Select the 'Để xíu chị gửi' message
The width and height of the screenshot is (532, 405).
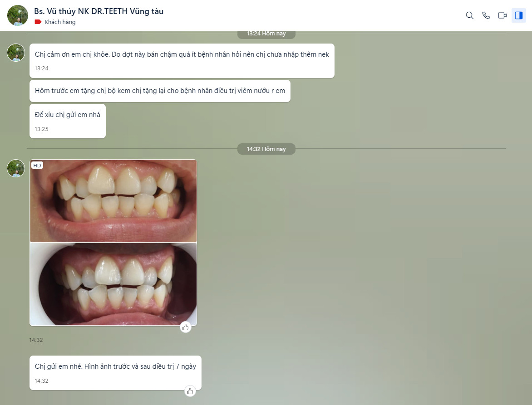coord(67,115)
